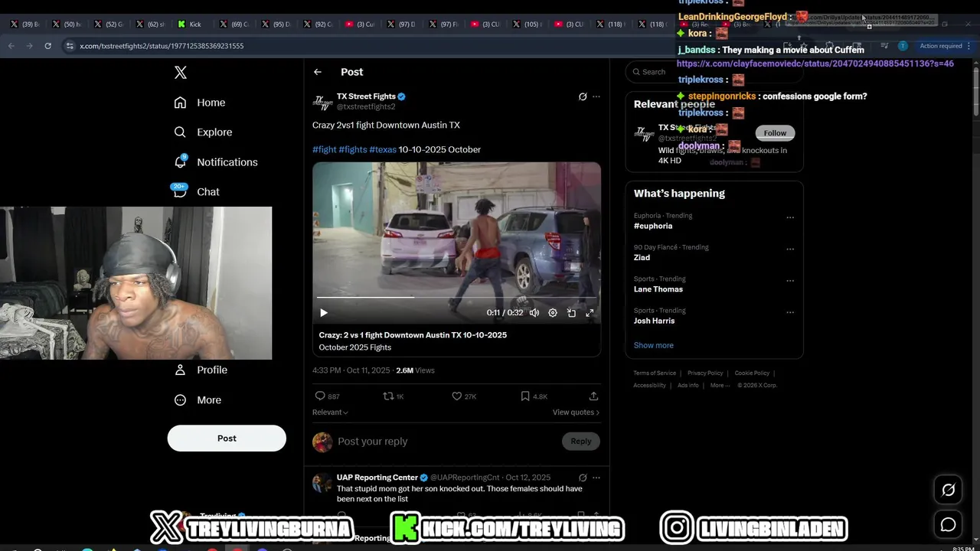Follow TX Street Fights in Relevant people
This screenshot has width=980, height=551.
(775, 133)
